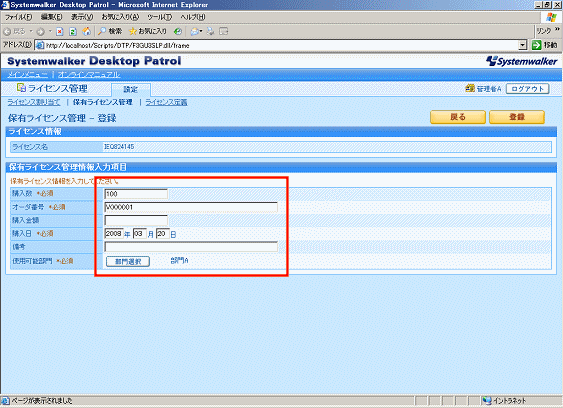Click the administrator user icon
The height and width of the screenshot is (408, 563).
470,88
